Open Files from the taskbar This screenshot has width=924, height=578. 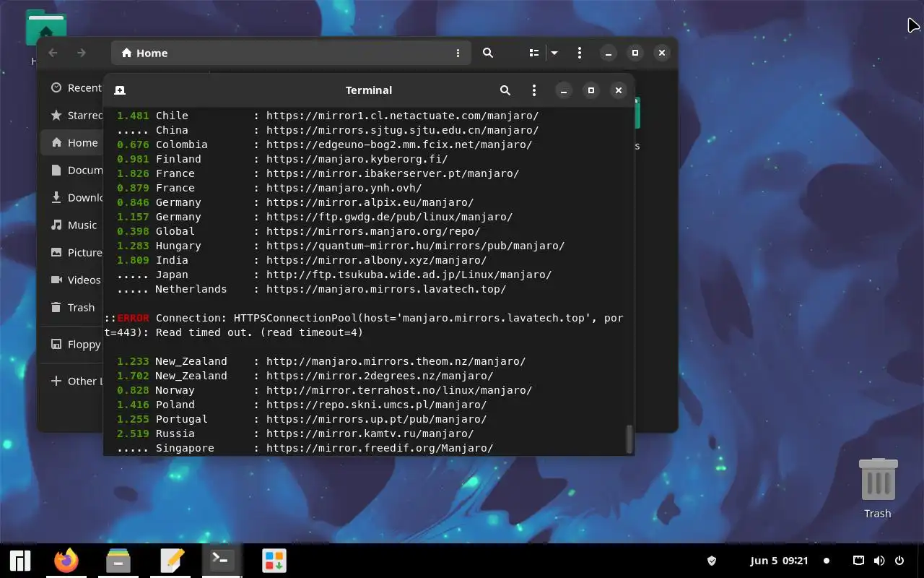tap(118, 561)
